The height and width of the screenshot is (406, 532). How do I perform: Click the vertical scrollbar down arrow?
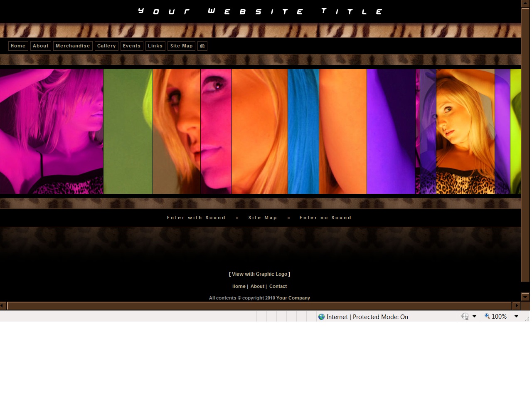[525, 297]
